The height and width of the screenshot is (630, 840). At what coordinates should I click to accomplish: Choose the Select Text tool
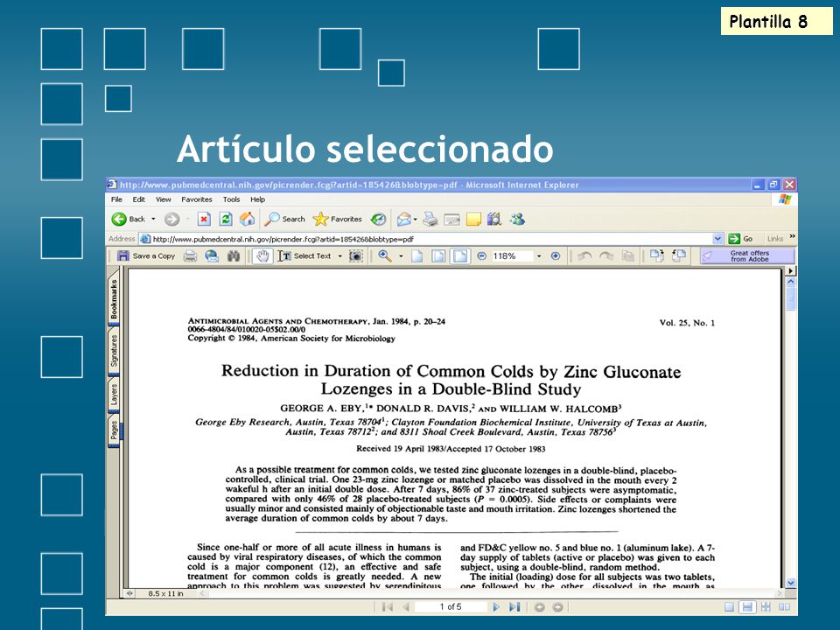pos(304,256)
